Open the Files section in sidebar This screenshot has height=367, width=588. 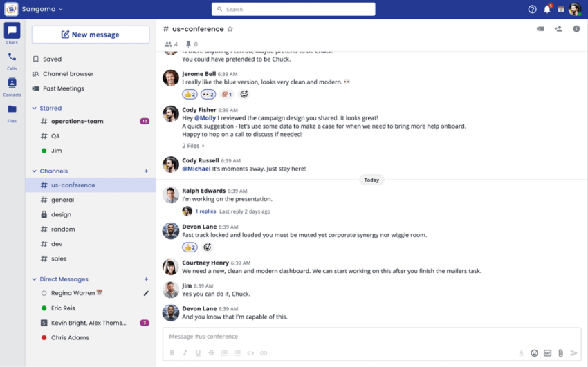[12, 112]
